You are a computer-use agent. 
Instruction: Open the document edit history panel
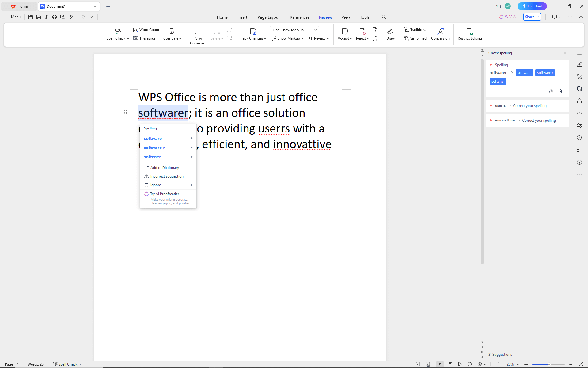[579, 137]
